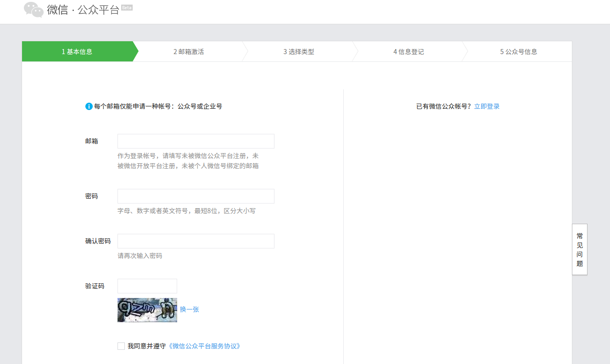This screenshot has width=610, height=364.
Task: Go to step 2 邮箱激活
Action: click(188, 52)
